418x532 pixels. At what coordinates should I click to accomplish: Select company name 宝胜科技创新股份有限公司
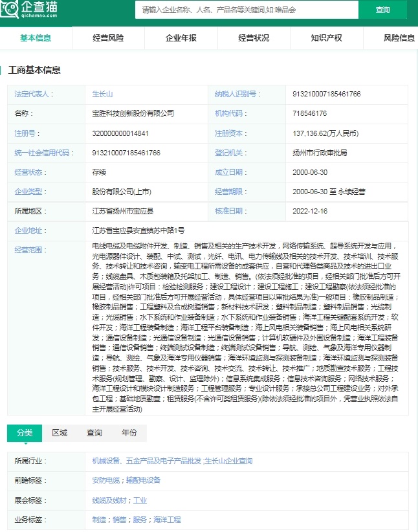pos(133,113)
